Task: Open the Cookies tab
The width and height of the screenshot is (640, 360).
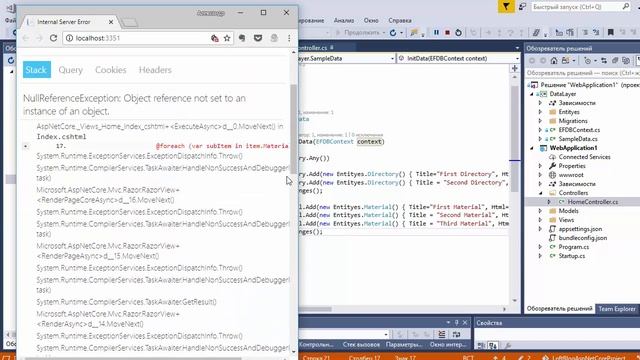Action: click(x=111, y=70)
